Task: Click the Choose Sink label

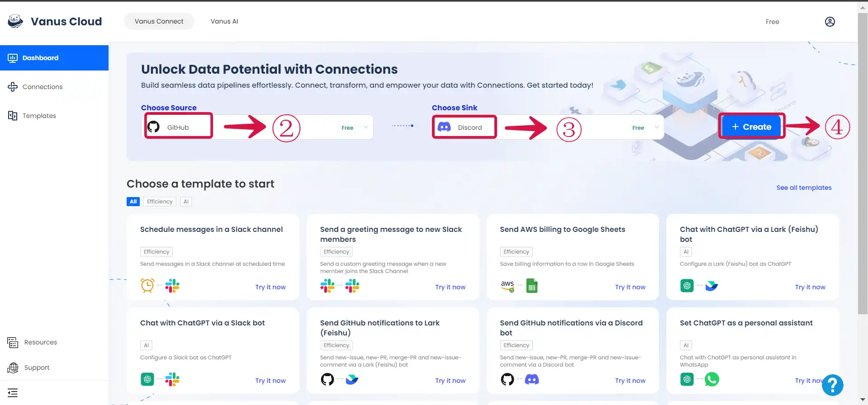Action: [455, 108]
